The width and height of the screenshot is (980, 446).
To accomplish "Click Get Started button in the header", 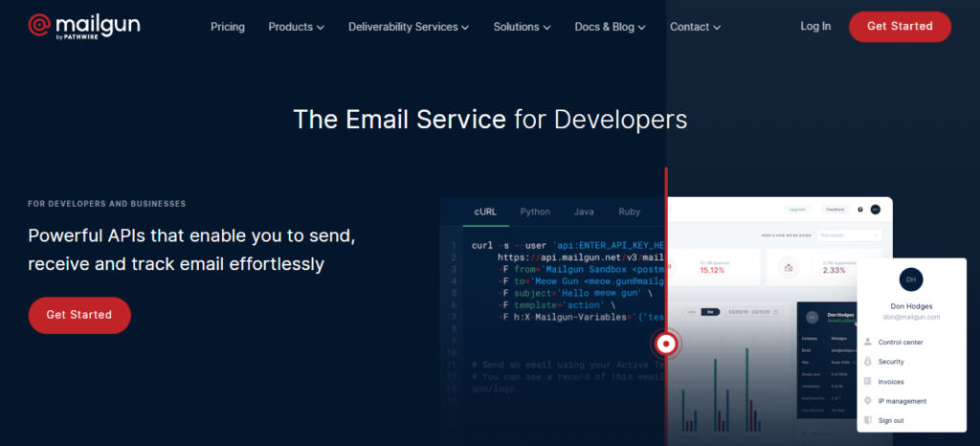I will click(900, 26).
